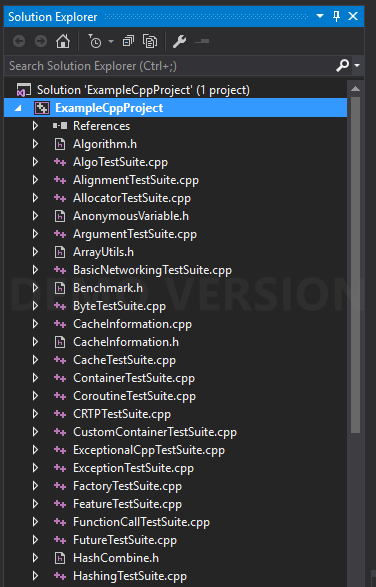376x587 pixels.
Task: Select FunctionCallTestSuite.cpp file
Action: (141, 522)
